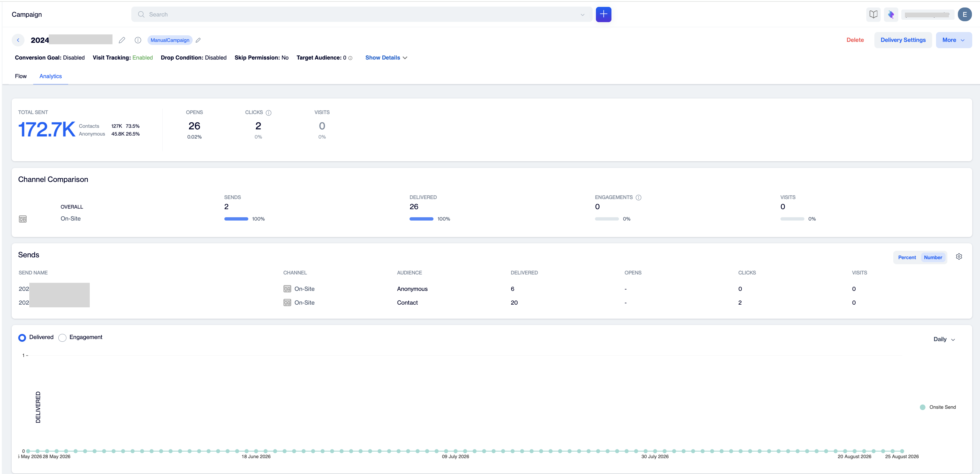The image size is (980, 474).
Task: Click the Anonymous audience cell
Action: (412, 289)
